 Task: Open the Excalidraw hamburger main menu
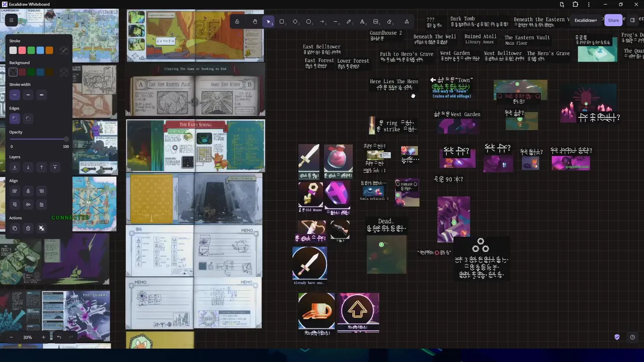coord(11,20)
